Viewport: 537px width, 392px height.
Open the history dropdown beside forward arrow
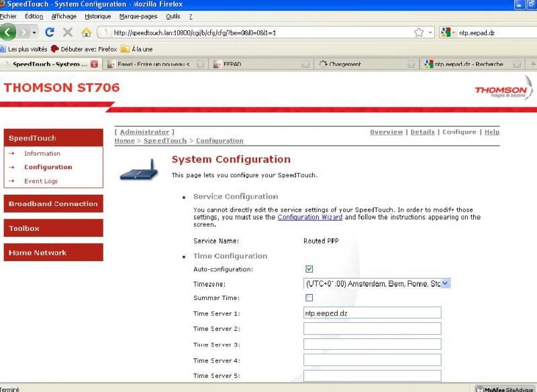coord(34,32)
